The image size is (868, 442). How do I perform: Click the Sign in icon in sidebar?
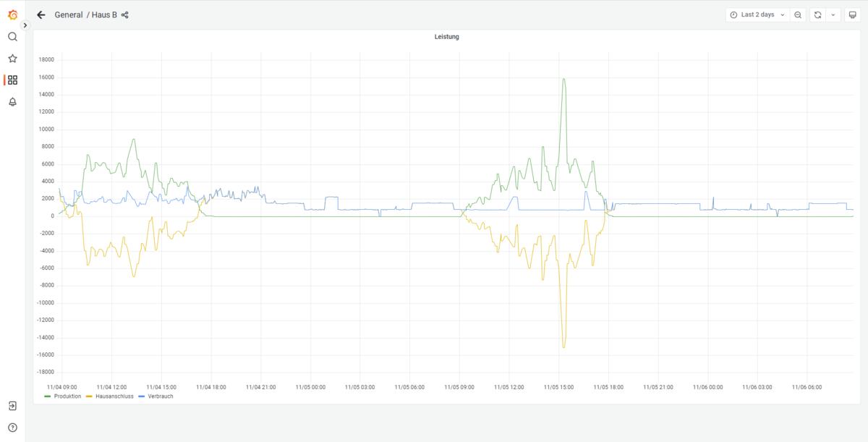tap(12, 406)
